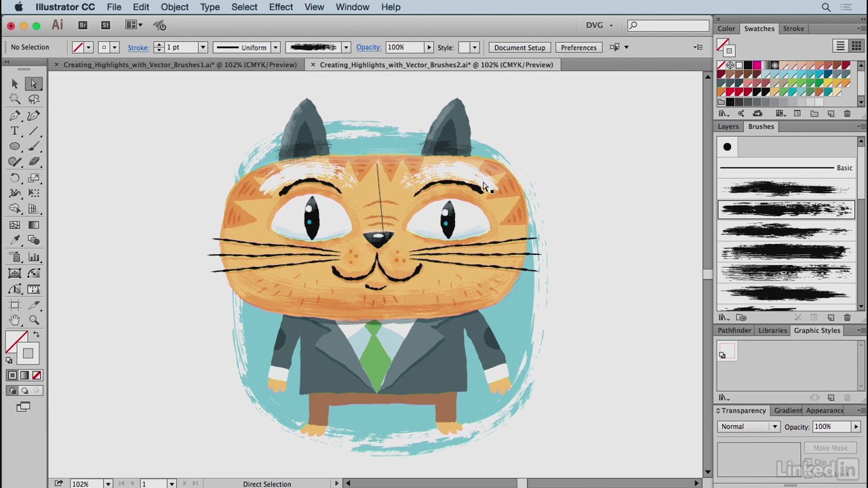
Task: Switch to the Layers panel tab
Action: click(728, 127)
